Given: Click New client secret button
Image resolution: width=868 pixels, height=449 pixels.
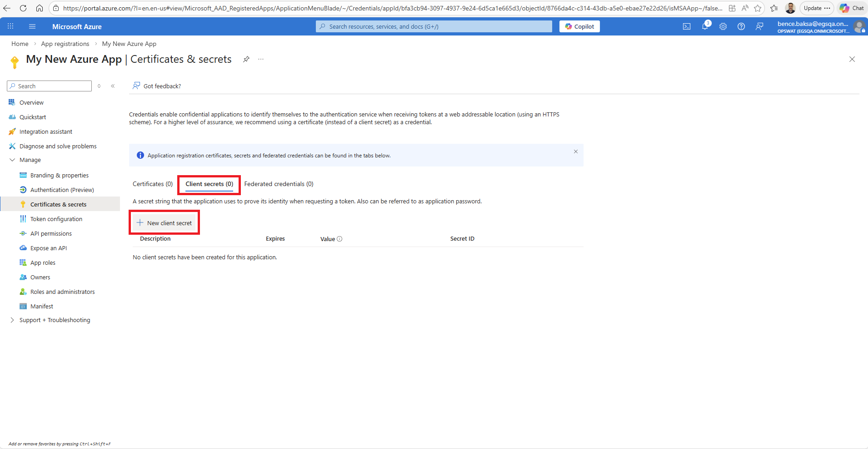Looking at the screenshot, I should (165, 223).
